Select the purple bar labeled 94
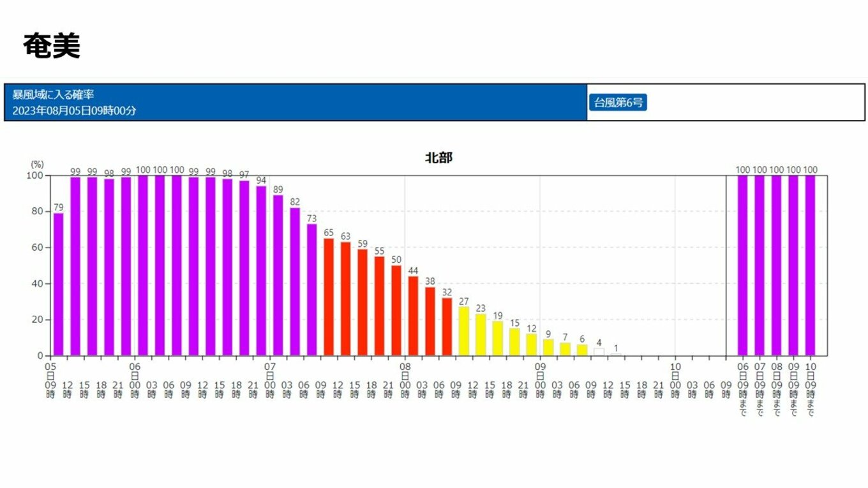The height and width of the screenshot is (488, 868). 261,271
